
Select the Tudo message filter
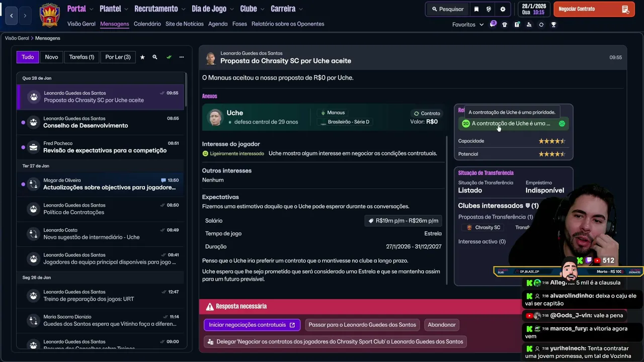(x=28, y=57)
